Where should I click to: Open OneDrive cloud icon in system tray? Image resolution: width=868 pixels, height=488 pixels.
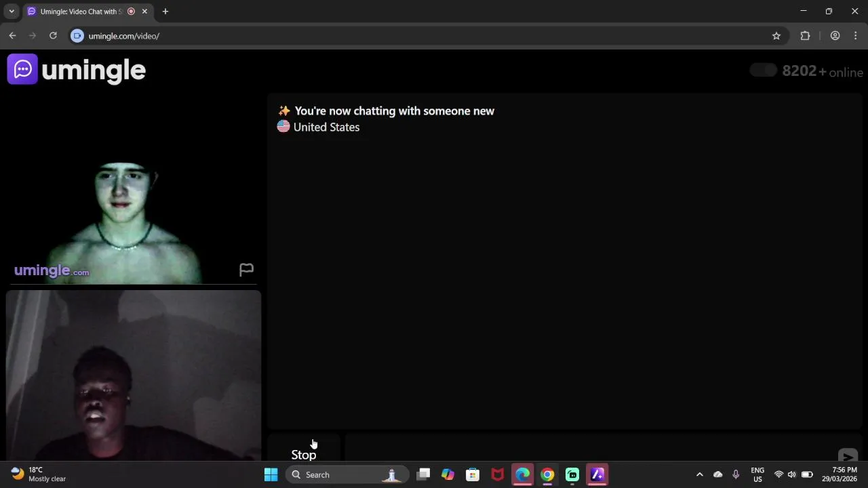point(718,474)
